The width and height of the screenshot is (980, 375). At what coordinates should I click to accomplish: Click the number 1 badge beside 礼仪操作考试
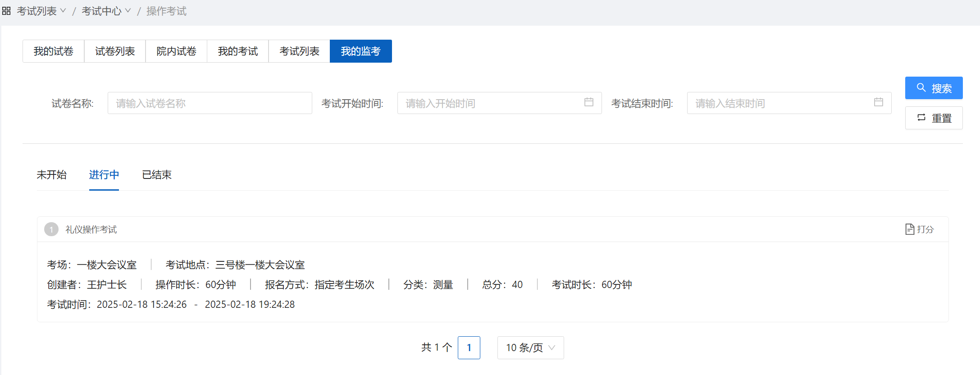coord(51,229)
